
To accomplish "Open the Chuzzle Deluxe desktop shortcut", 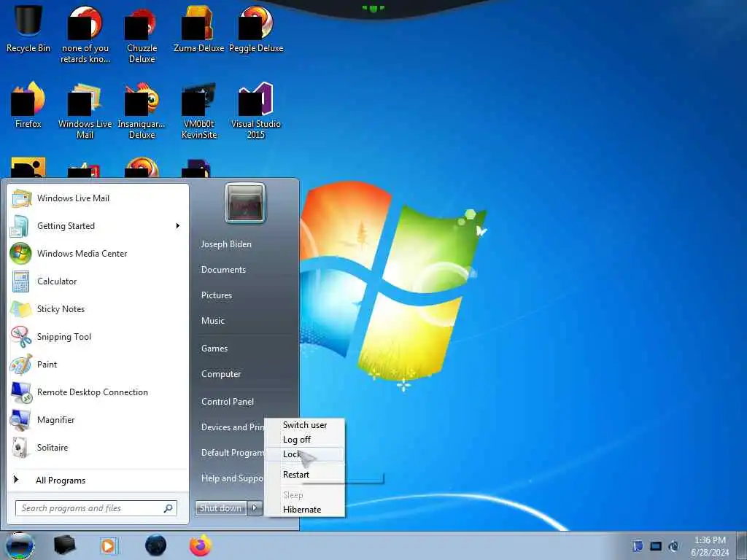I will click(142, 34).
